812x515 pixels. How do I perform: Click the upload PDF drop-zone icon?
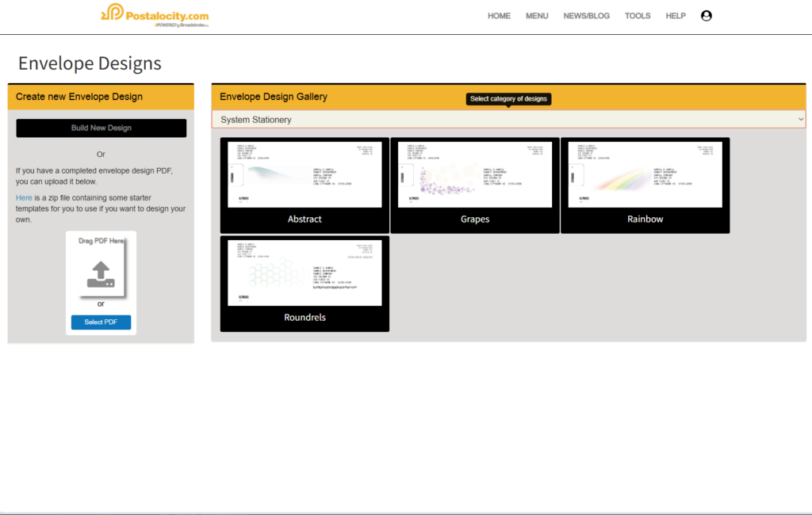point(101,274)
